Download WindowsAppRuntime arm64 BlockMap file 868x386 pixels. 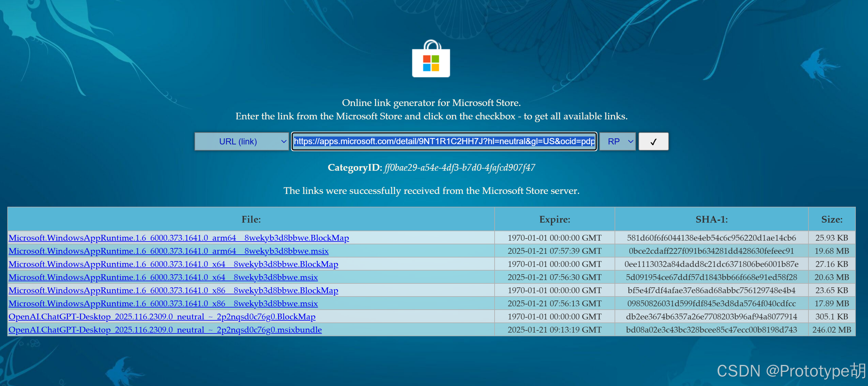(x=179, y=238)
